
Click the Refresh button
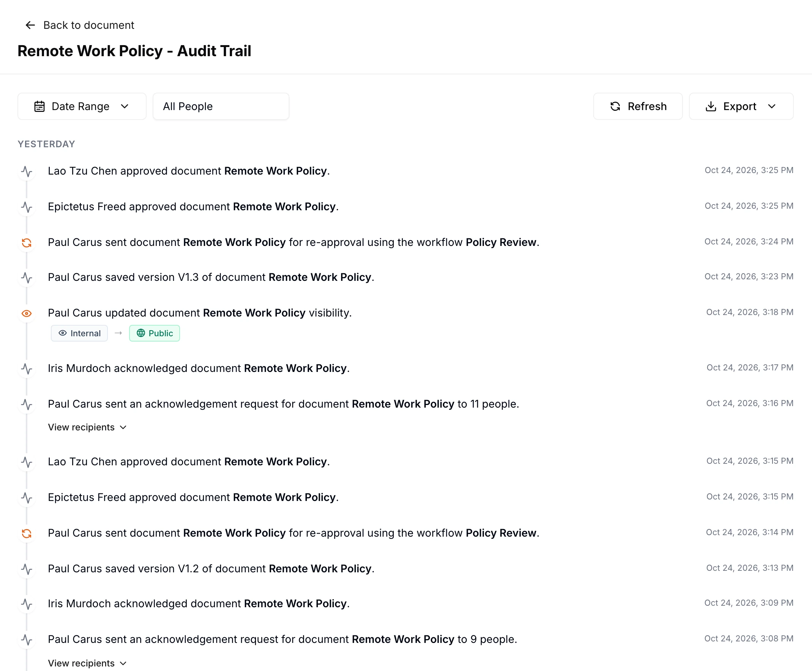(638, 106)
